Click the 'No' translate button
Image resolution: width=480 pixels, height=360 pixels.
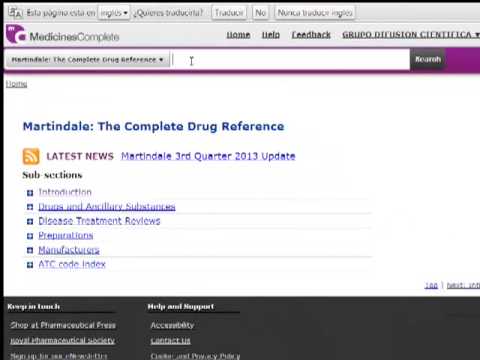coord(260,13)
